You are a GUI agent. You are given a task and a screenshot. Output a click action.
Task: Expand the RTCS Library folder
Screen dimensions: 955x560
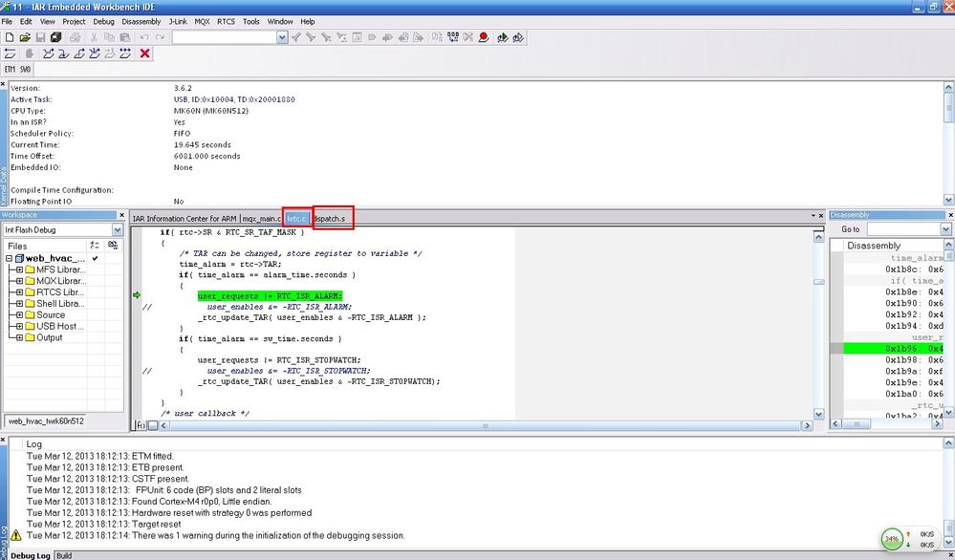click(19, 292)
